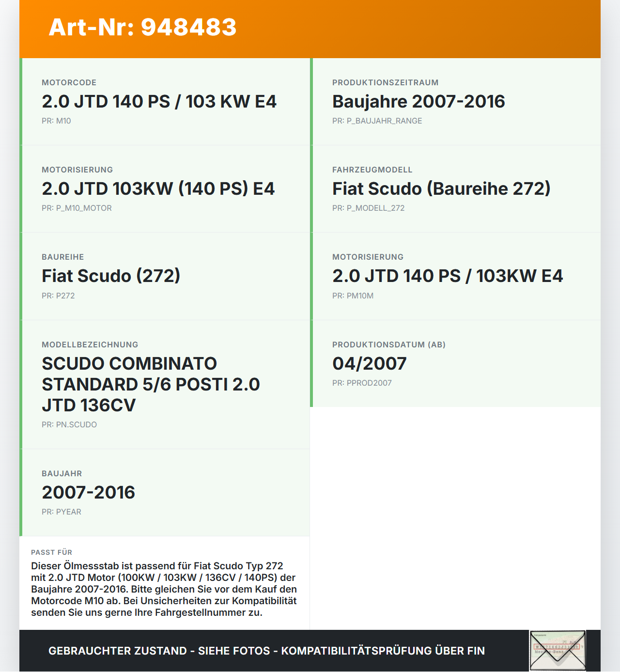The image size is (620, 672).
Task: Select the '2007-2016' value under BAUJAHR
Action: (89, 493)
